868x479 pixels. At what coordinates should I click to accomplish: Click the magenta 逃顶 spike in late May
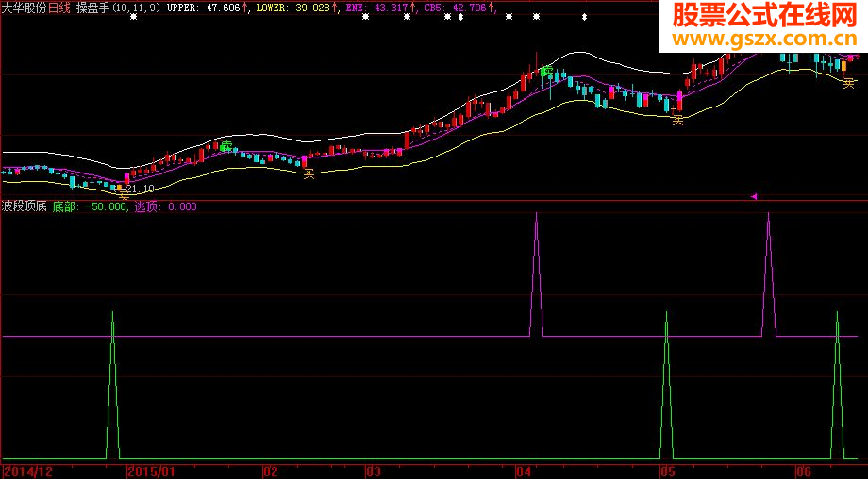click(768, 273)
